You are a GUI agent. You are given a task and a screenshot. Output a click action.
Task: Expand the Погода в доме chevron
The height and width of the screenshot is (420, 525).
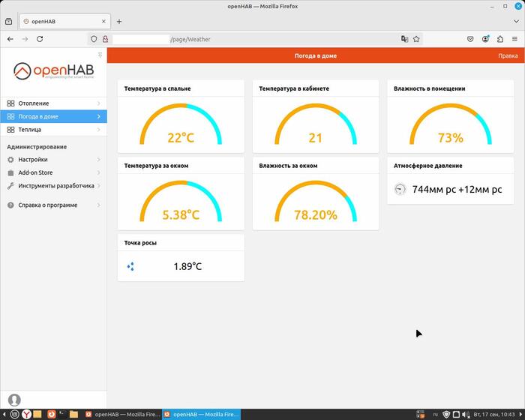pyautogui.click(x=99, y=116)
